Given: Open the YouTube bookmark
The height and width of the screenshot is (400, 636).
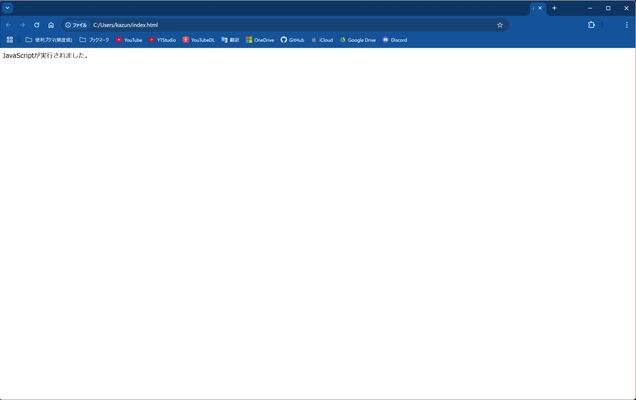Looking at the screenshot, I should click(129, 40).
